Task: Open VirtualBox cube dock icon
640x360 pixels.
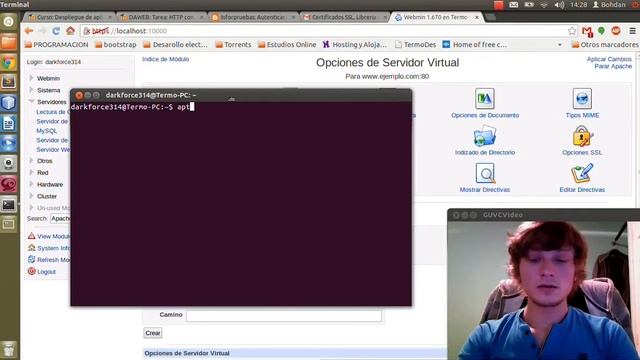Action: coord(9,102)
